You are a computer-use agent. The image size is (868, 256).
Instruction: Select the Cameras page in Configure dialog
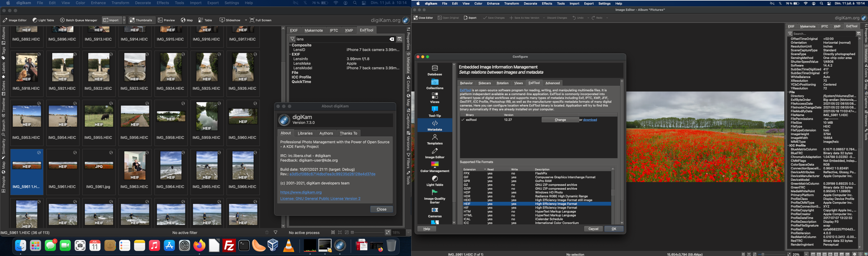click(435, 213)
